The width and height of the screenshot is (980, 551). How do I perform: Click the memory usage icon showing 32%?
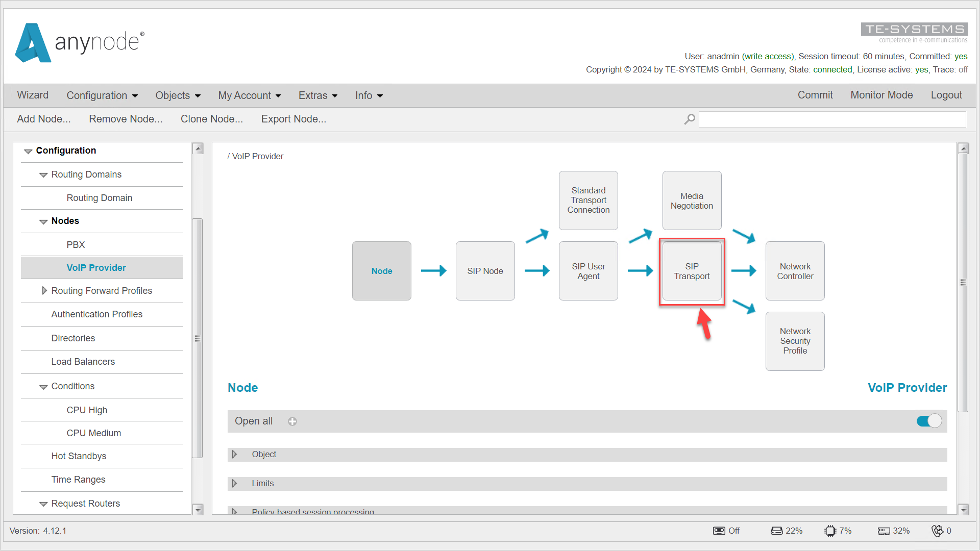tap(884, 531)
